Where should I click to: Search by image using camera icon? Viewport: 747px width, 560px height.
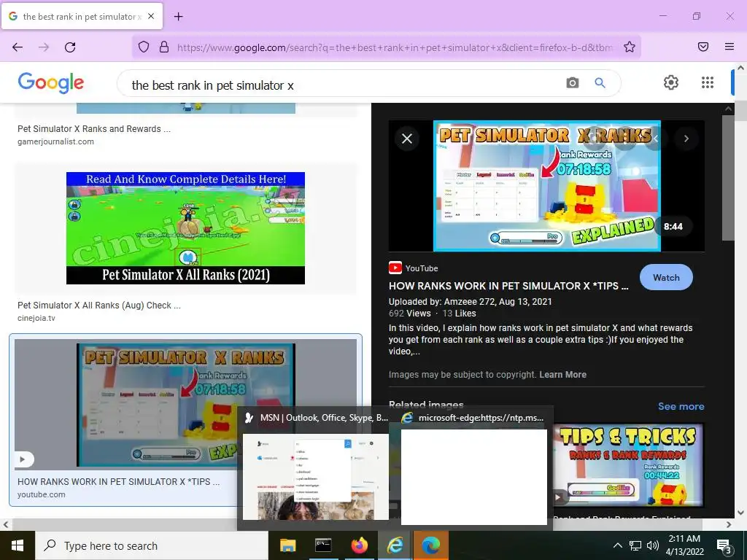tap(572, 83)
